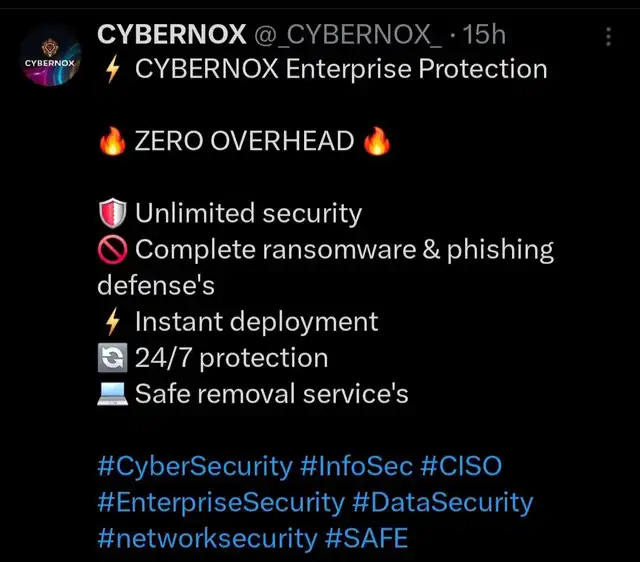The image size is (640, 562).
Task: Click the prohibited sign before Complete ransomware
Action: pyautogui.click(x=111, y=250)
